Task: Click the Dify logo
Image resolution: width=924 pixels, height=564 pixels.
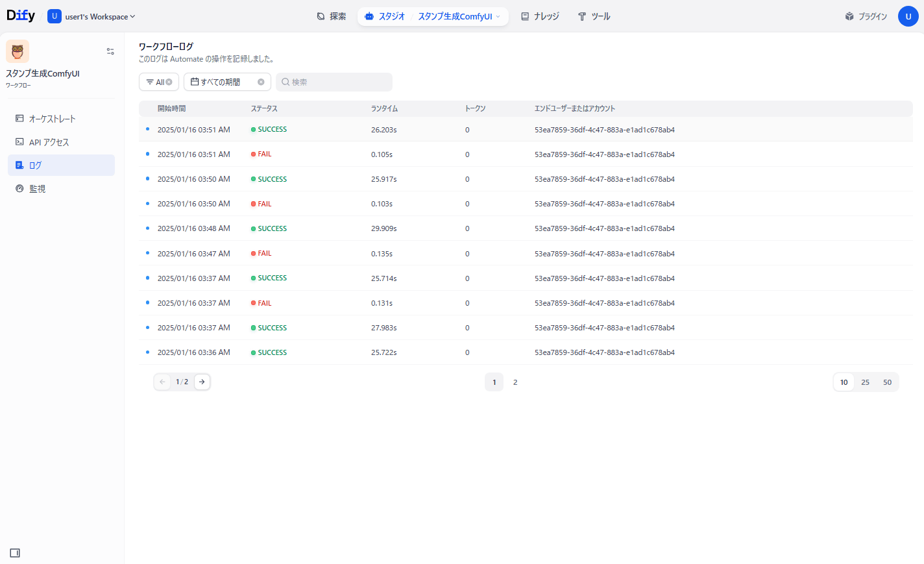Action: point(21,16)
